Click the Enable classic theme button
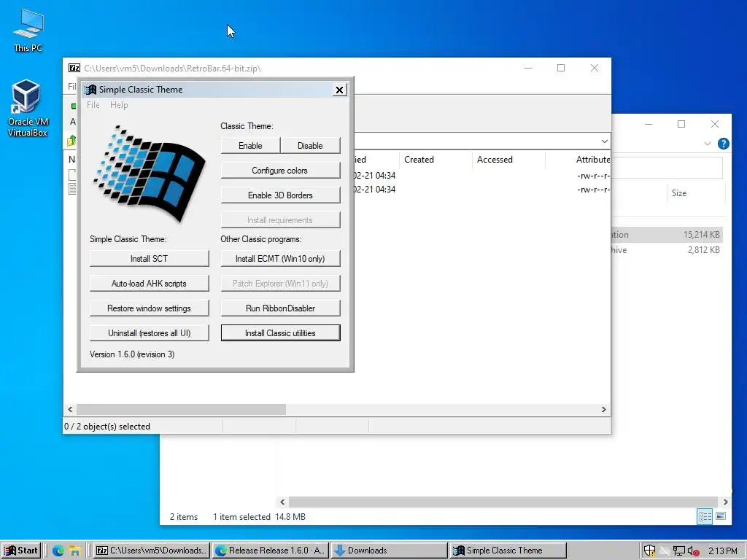Screen dimensions: 747x560 click(x=250, y=146)
